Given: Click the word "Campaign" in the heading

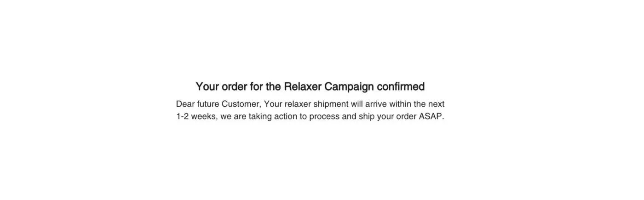Looking at the screenshot, I should point(350,86).
